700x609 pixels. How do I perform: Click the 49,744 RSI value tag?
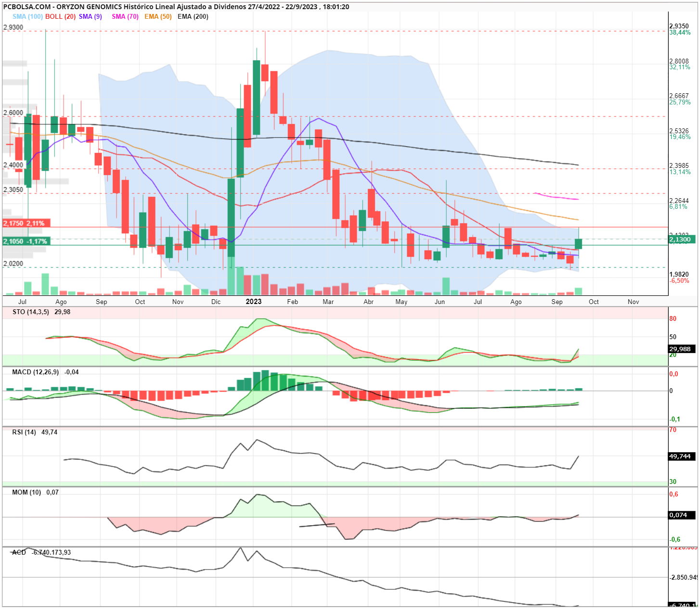point(682,456)
